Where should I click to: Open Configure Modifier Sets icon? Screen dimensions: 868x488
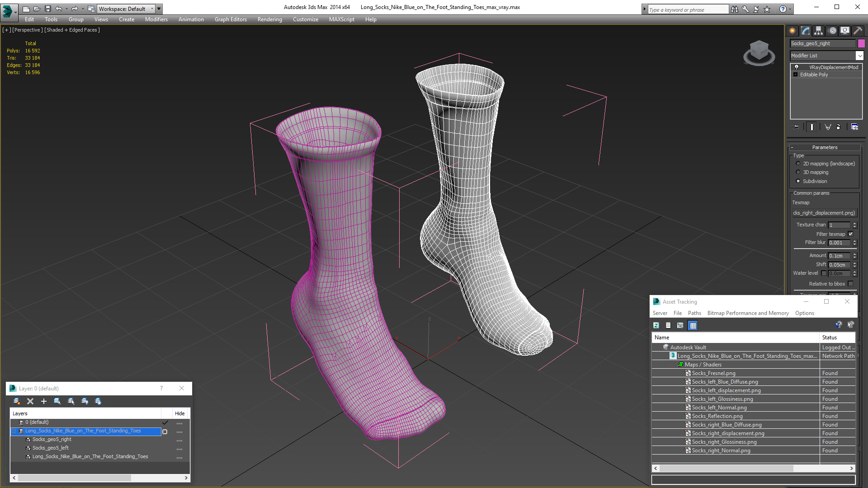[x=854, y=127]
